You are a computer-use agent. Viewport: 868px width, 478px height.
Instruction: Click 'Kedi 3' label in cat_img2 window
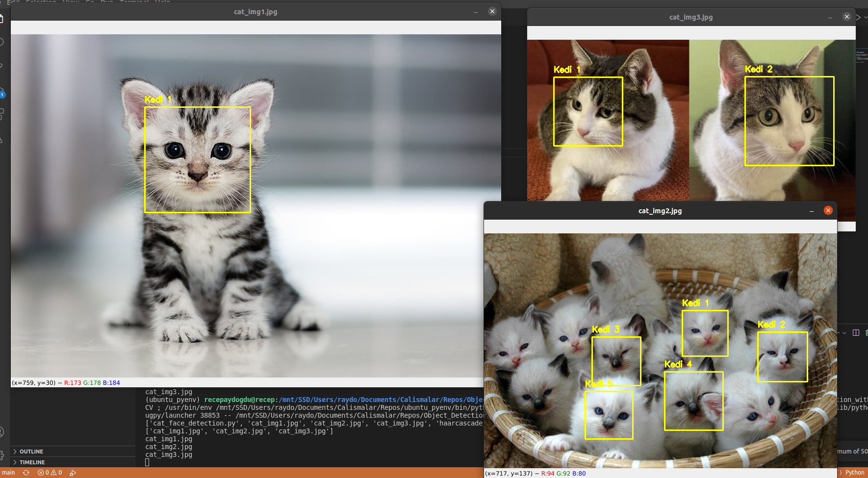coord(606,329)
